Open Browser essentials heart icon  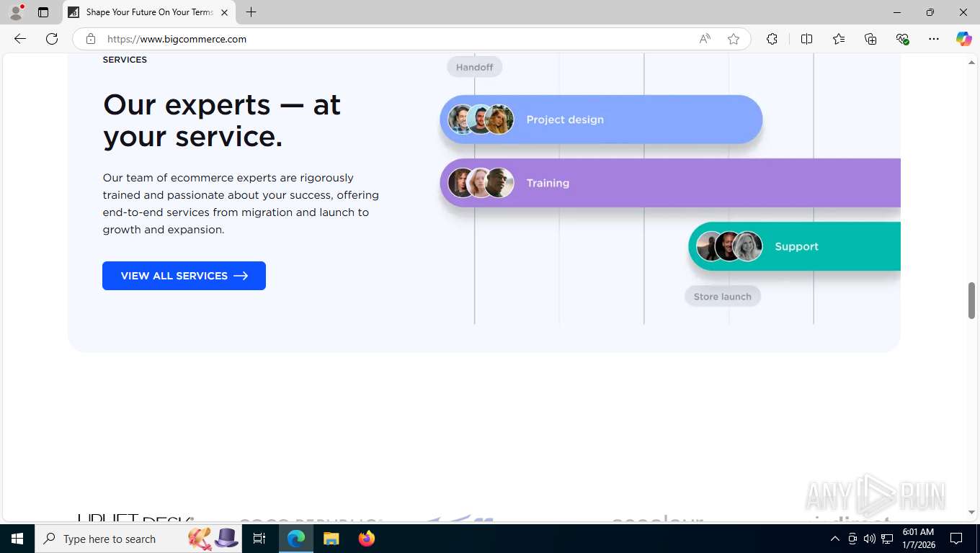(x=902, y=39)
